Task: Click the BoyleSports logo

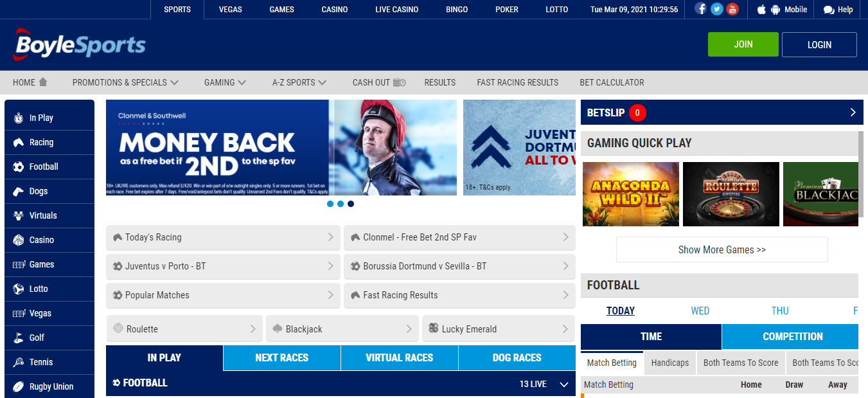Action: point(79,44)
